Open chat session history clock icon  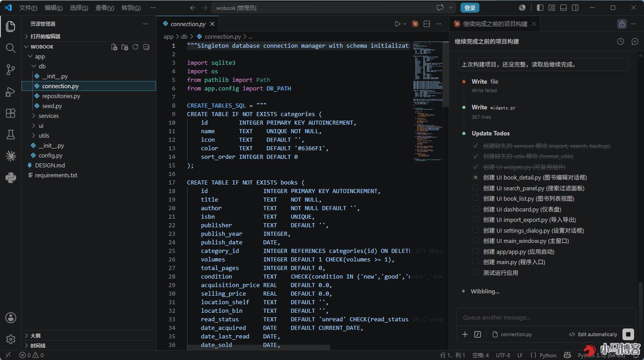pos(621,41)
